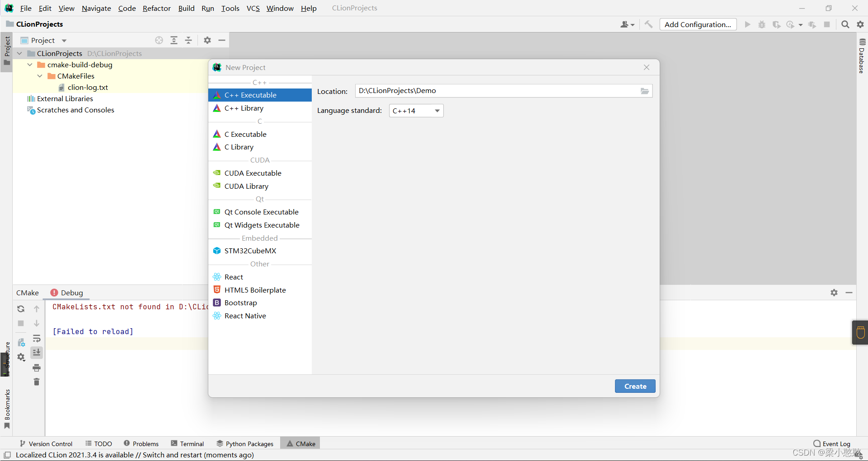Collapse the CLionProjects root node
Viewport: 868px width, 461px height.
pyautogui.click(x=19, y=53)
